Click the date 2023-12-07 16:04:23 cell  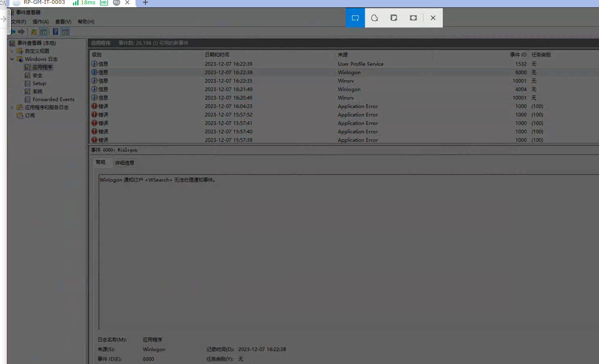coord(229,106)
